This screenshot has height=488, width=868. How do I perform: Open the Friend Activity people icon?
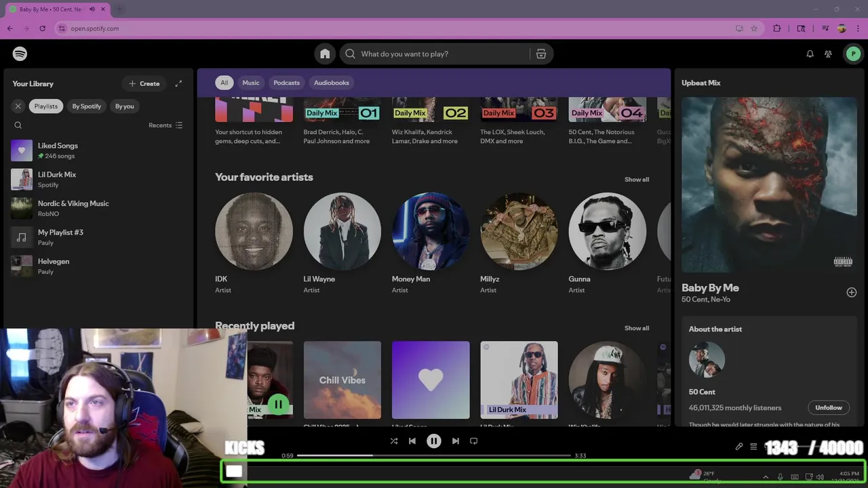click(828, 54)
